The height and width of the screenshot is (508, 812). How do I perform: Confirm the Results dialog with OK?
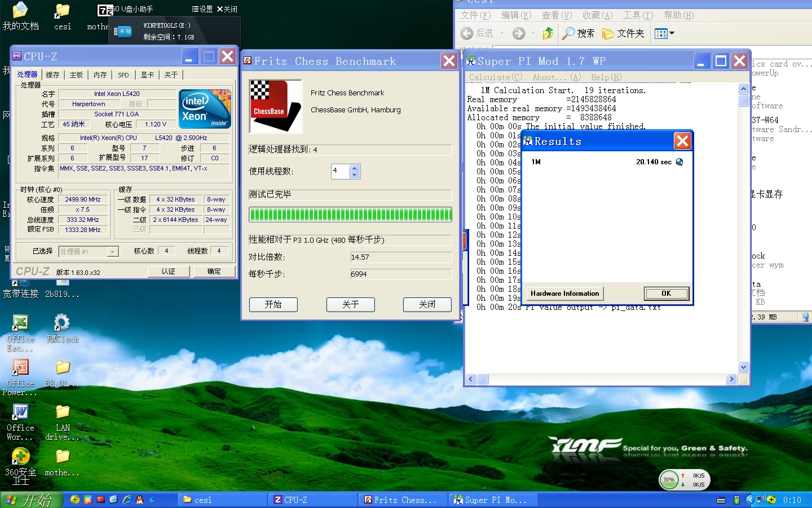[667, 294]
